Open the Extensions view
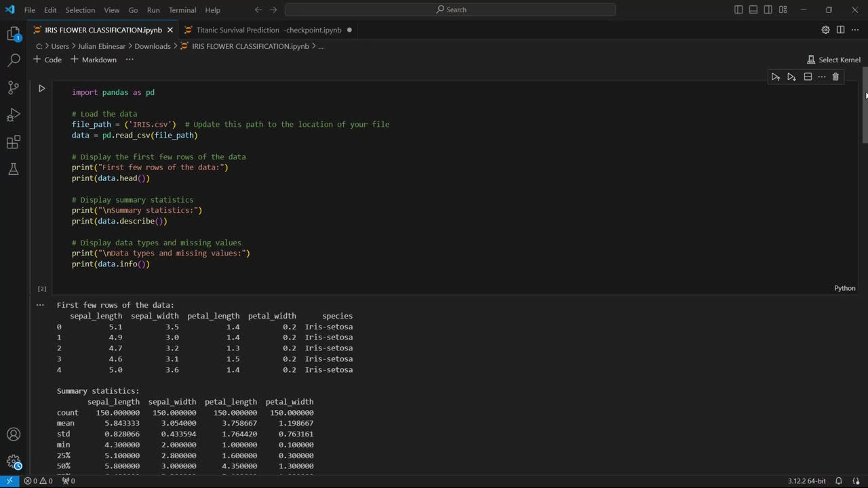The width and height of the screenshot is (868, 488). point(14,142)
